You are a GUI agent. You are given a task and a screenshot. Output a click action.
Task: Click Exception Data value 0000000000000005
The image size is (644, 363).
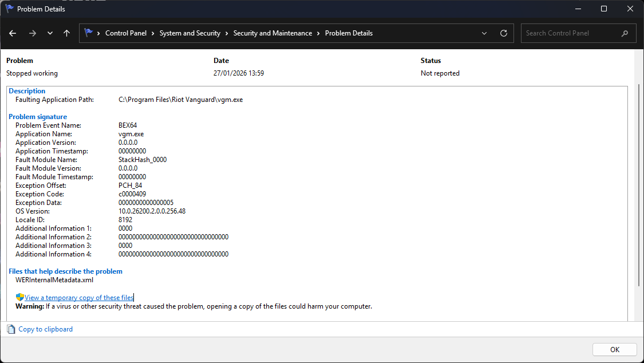pyautogui.click(x=146, y=203)
